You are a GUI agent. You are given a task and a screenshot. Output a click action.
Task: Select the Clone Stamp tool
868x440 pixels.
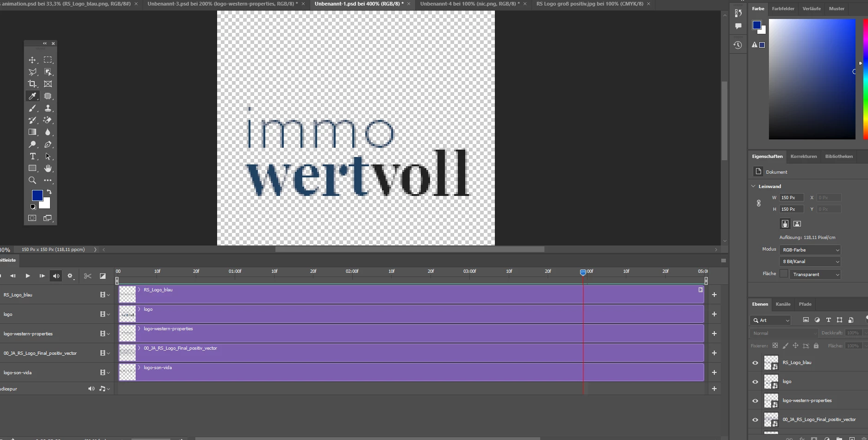click(48, 108)
